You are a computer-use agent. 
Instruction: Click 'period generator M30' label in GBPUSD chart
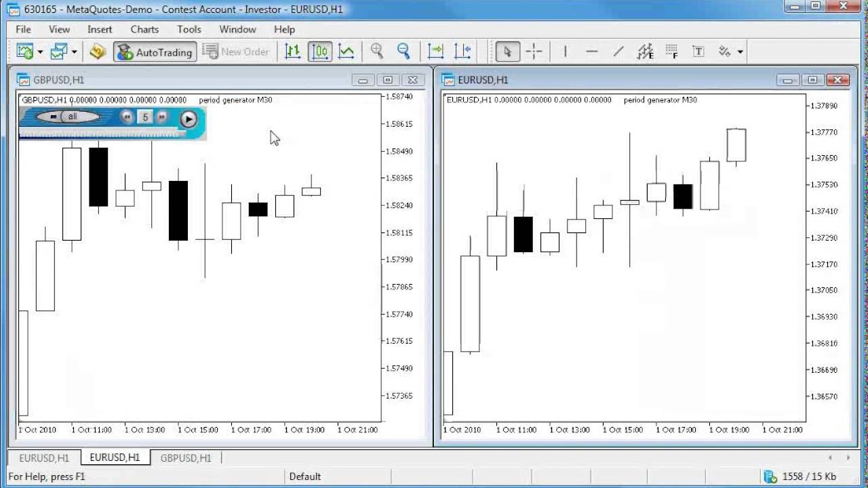click(235, 100)
